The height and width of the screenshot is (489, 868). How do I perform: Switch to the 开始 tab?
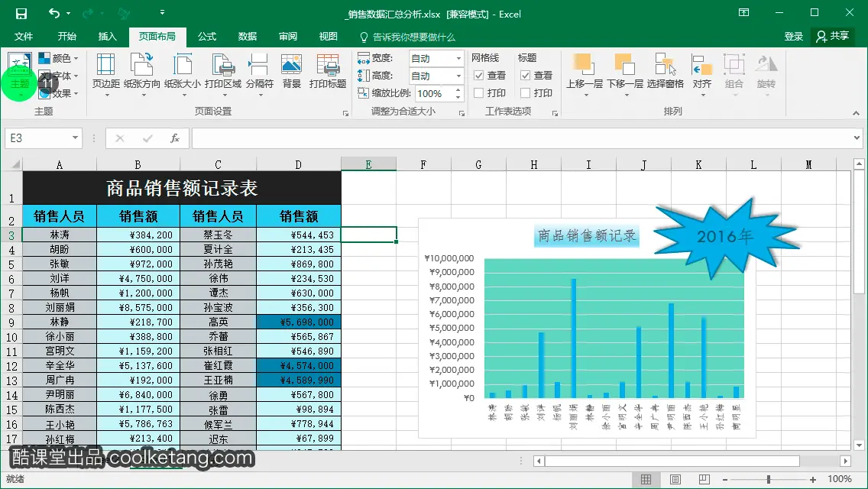point(67,37)
